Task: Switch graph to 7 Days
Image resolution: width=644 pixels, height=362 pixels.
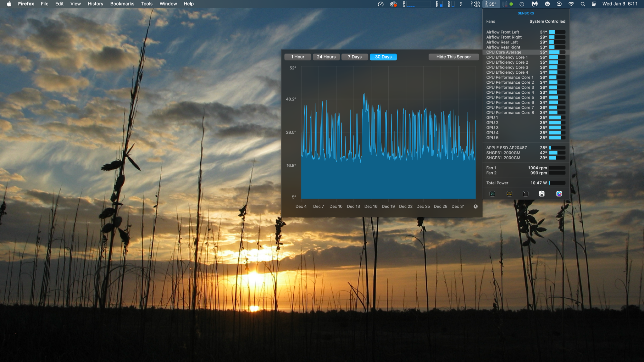Action: pyautogui.click(x=355, y=57)
